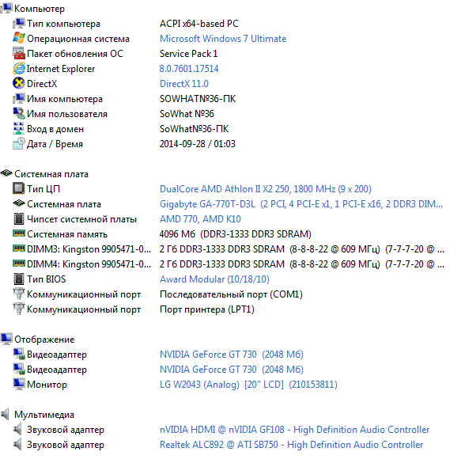476x459 pixels.
Task: Click the Тип BIOS chip icon
Action: tap(18, 279)
